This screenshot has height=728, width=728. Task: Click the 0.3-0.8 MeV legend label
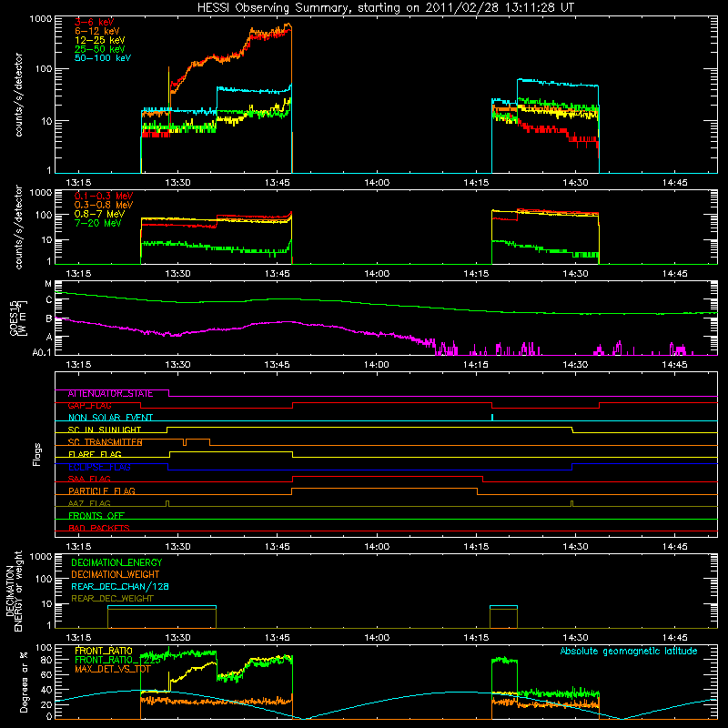(x=104, y=205)
